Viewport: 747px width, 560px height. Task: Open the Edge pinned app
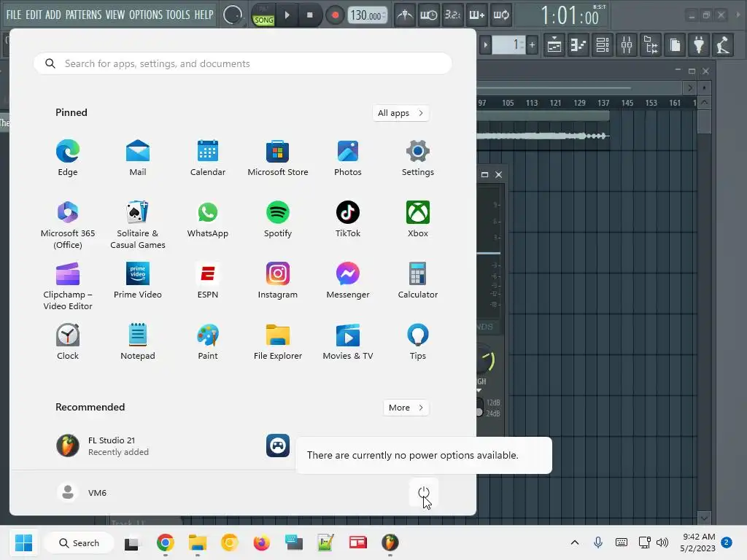68,158
